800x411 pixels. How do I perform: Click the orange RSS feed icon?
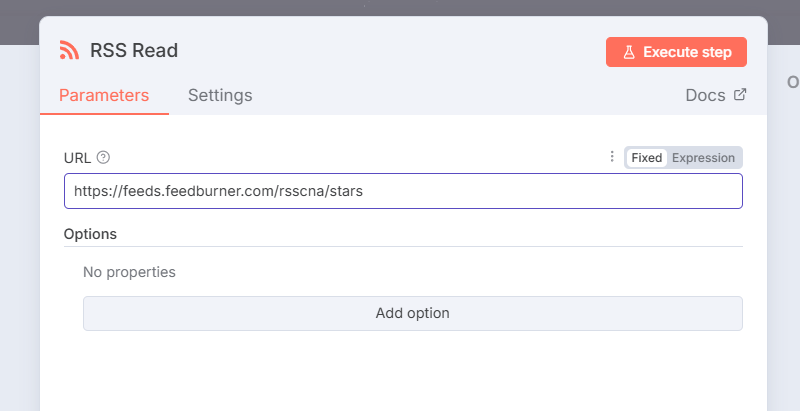point(69,51)
